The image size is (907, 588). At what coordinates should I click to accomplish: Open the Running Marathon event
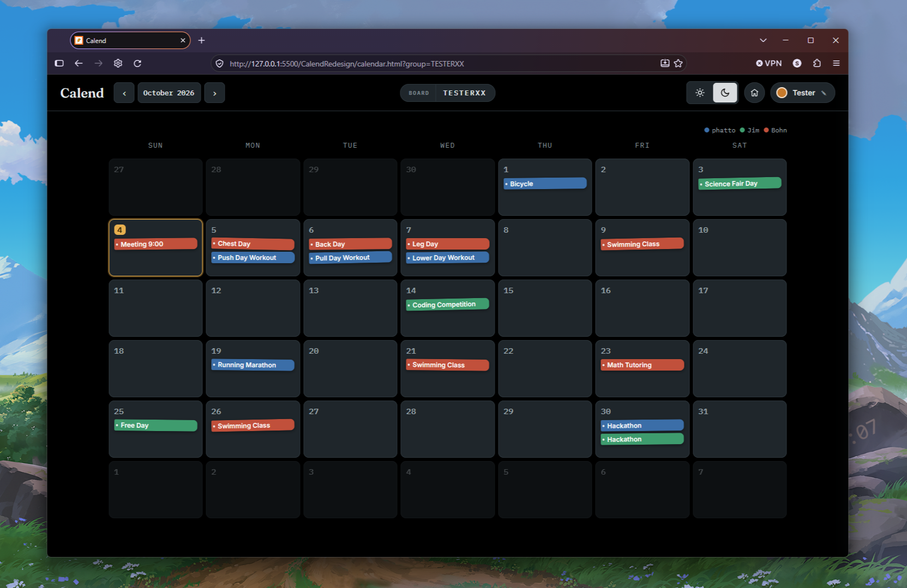click(x=253, y=365)
